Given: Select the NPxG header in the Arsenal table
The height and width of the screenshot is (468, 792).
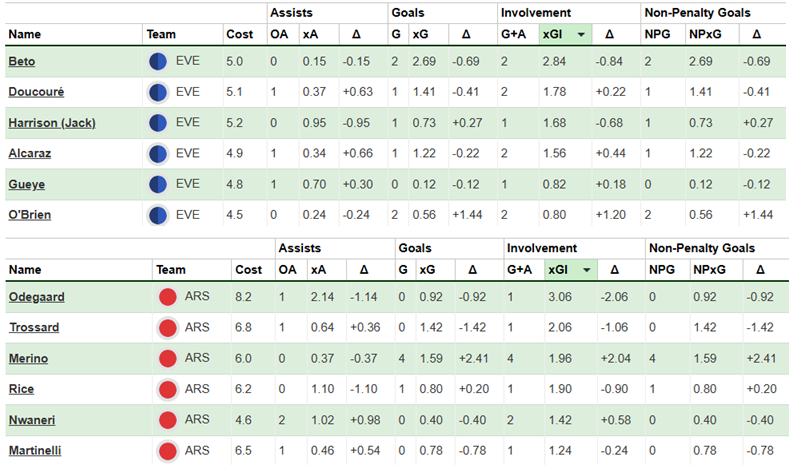Looking at the screenshot, I should point(704,269).
